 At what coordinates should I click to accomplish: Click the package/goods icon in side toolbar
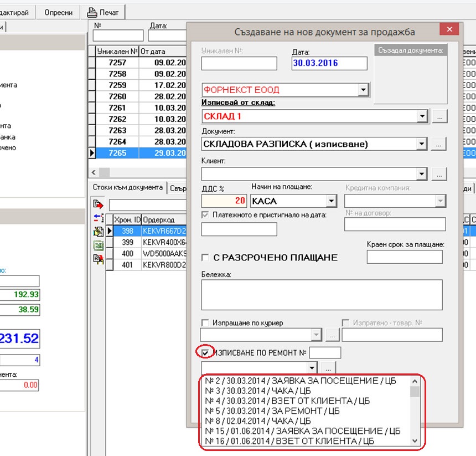click(99, 232)
